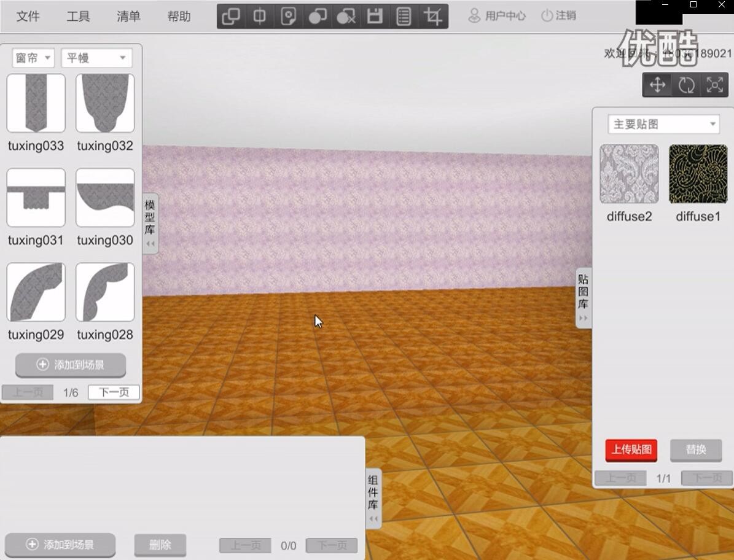Select the tuxing029 model thumbnail

pos(36,292)
